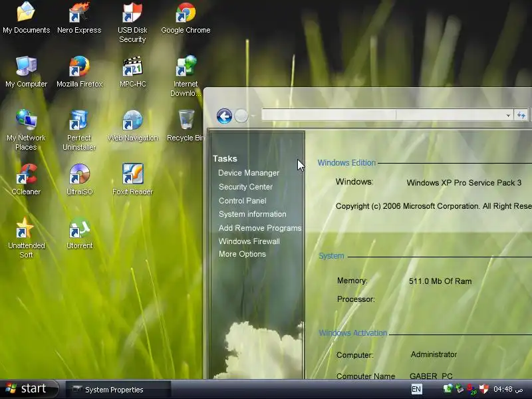Click the 'Administrator' computer value
This screenshot has height=399, width=532.
(434, 354)
